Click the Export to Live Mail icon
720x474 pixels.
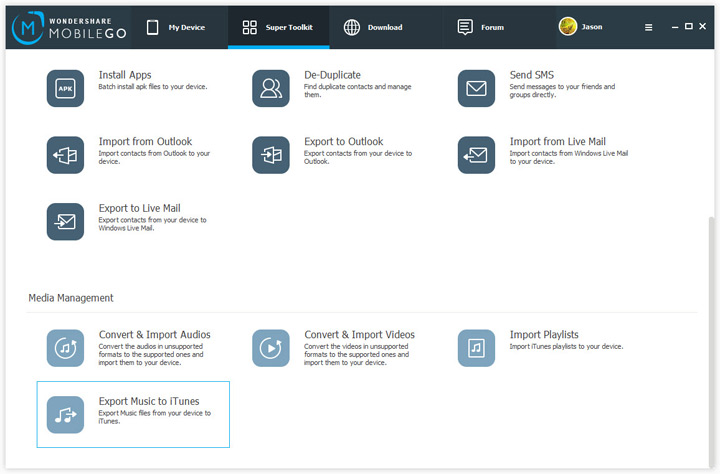pyautogui.click(x=65, y=221)
